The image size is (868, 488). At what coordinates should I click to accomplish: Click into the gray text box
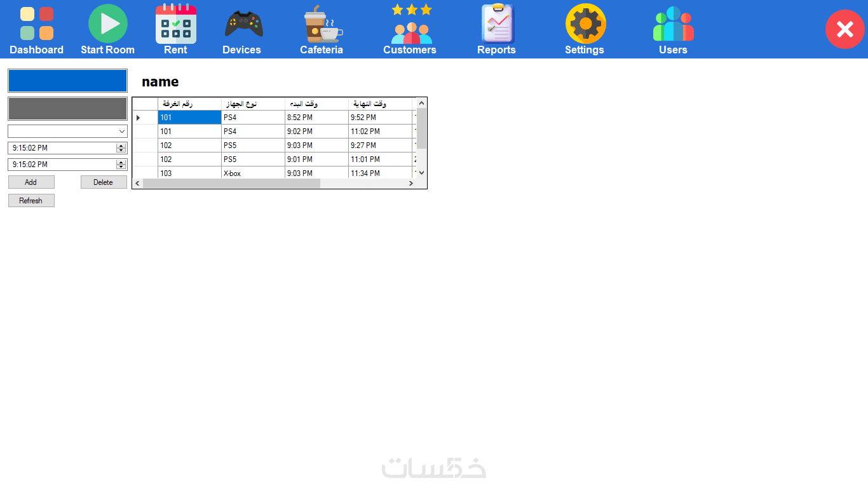point(67,109)
